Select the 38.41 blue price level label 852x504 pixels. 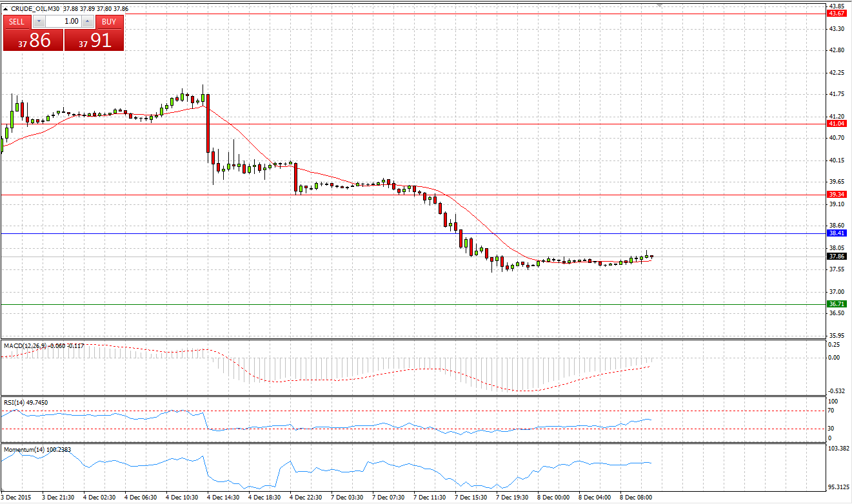[837, 233]
